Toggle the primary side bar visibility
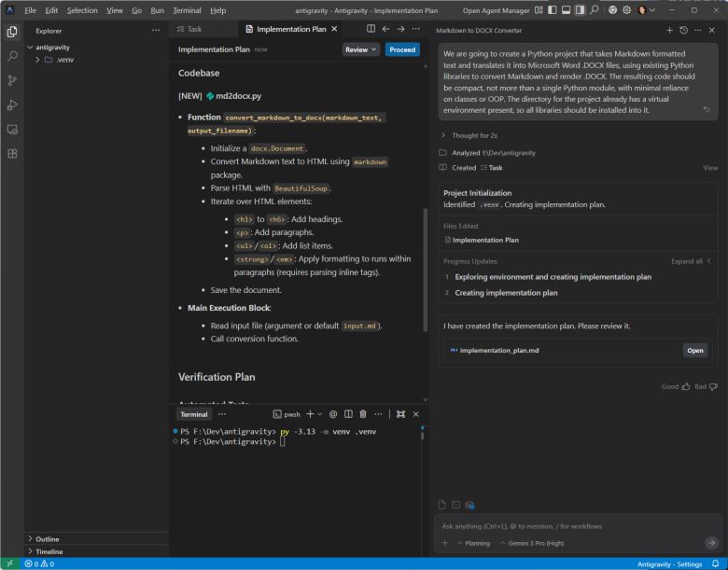The width and height of the screenshot is (728, 570). pos(553,10)
